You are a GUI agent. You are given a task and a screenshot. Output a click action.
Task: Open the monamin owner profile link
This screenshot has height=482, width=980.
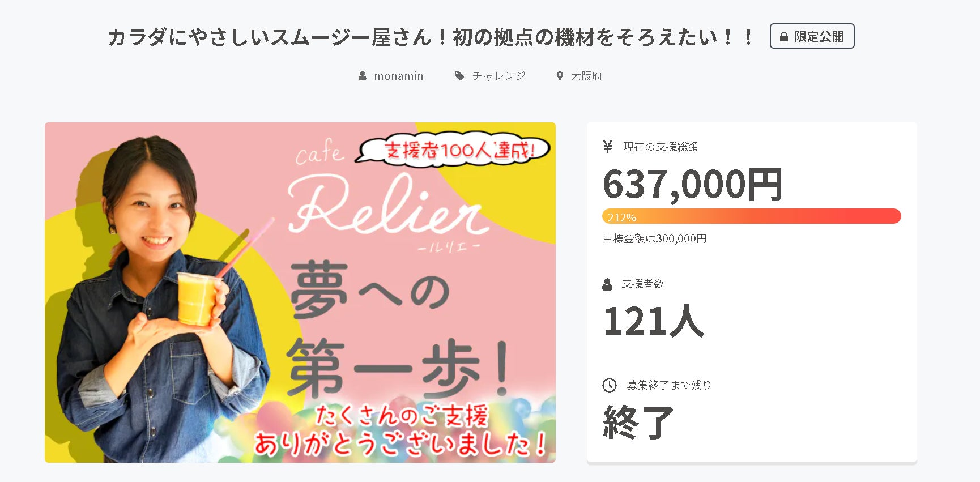[x=398, y=76]
